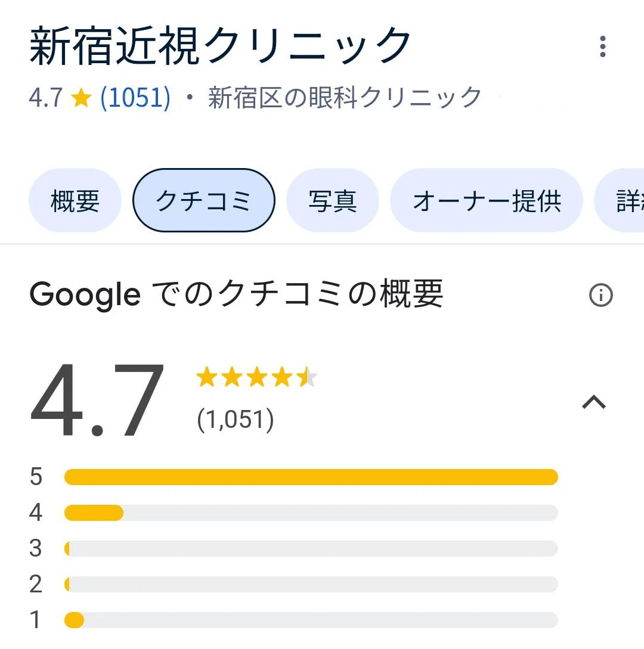Click the (1051) review count link

(135, 98)
